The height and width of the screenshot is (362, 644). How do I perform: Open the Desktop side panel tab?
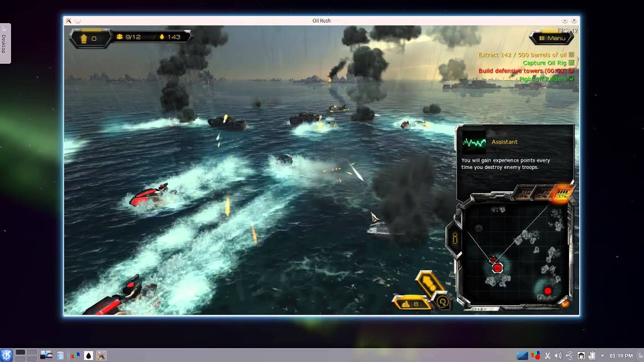[5, 43]
